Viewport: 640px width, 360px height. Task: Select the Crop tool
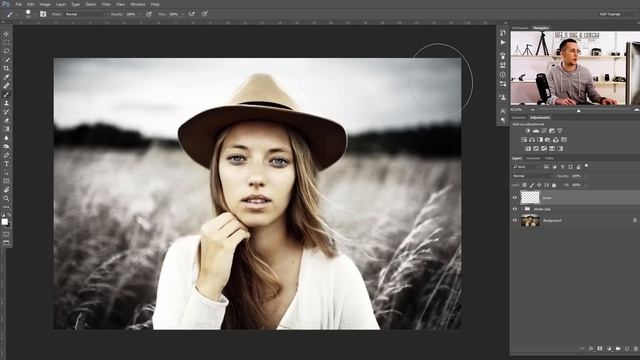tap(6, 68)
